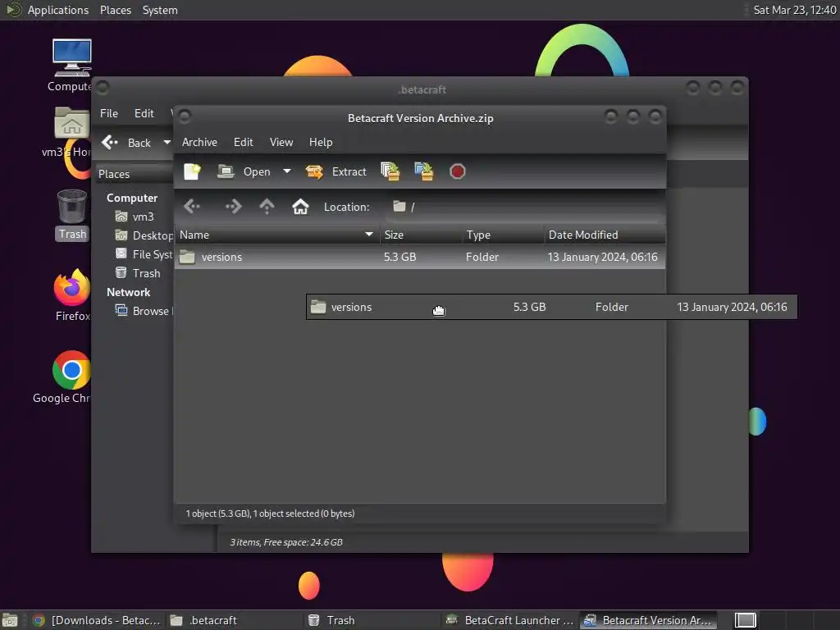Create a new archive via toolbar icon

[192, 171]
